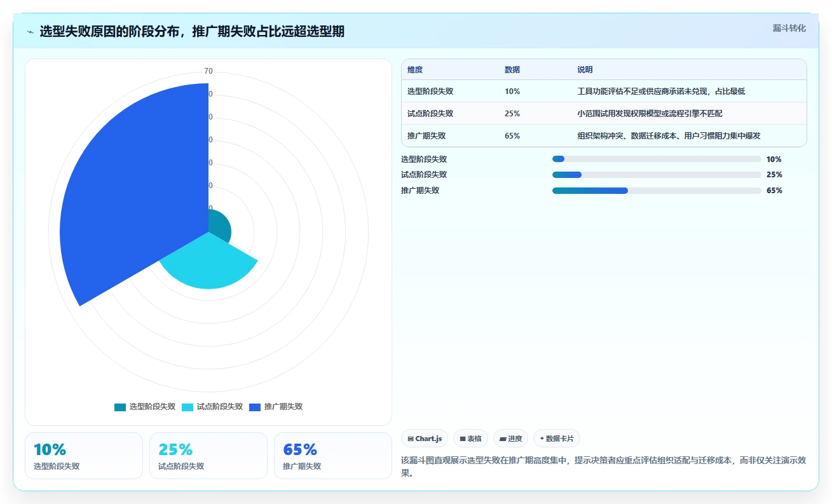Click the 10% label beside the progress bar
This screenshot has width=832, height=504.
coord(774,160)
